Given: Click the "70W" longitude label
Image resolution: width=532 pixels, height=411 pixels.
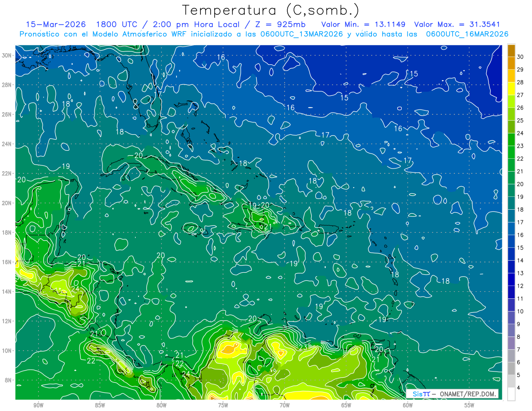Looking at the screenshot, I should [285, 405].
